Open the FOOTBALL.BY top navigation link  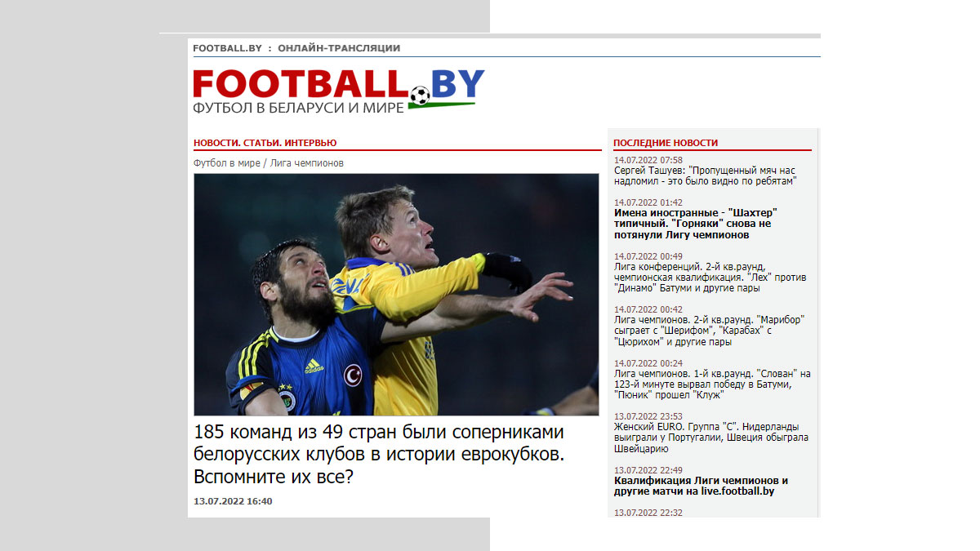tap(227, 48)
